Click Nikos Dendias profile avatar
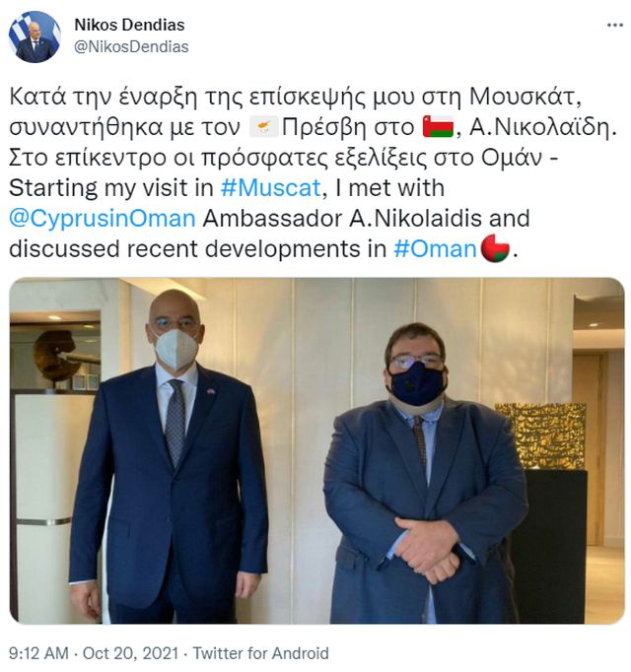Image resolution: width=631 pixels, height=672 pixels. tap(35, 36)
